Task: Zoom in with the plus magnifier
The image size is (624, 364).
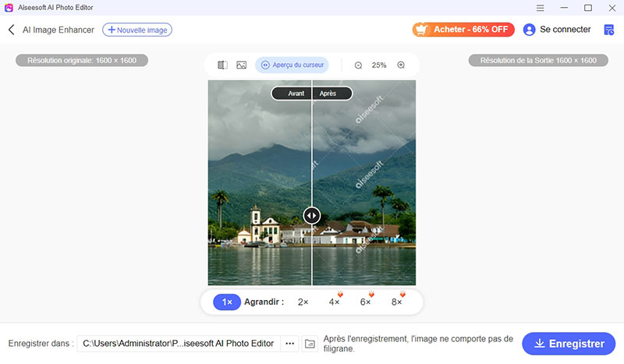Action: click(401, 65)
